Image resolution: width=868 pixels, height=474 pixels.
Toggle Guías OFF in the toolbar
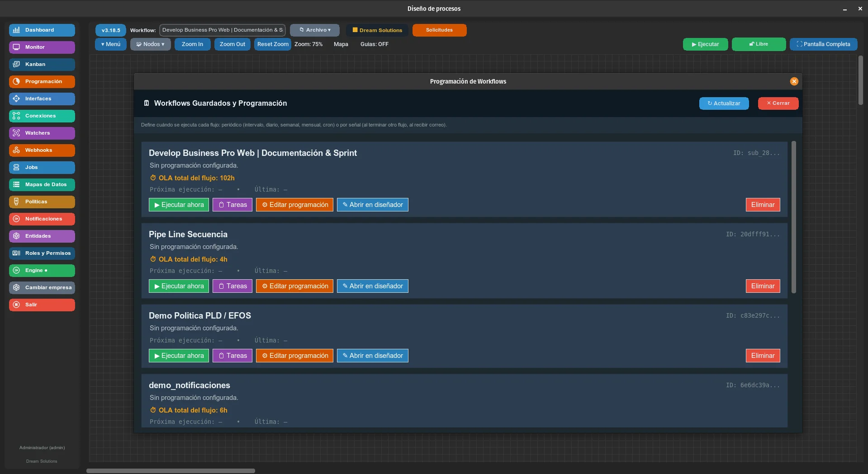pos(374,44)
